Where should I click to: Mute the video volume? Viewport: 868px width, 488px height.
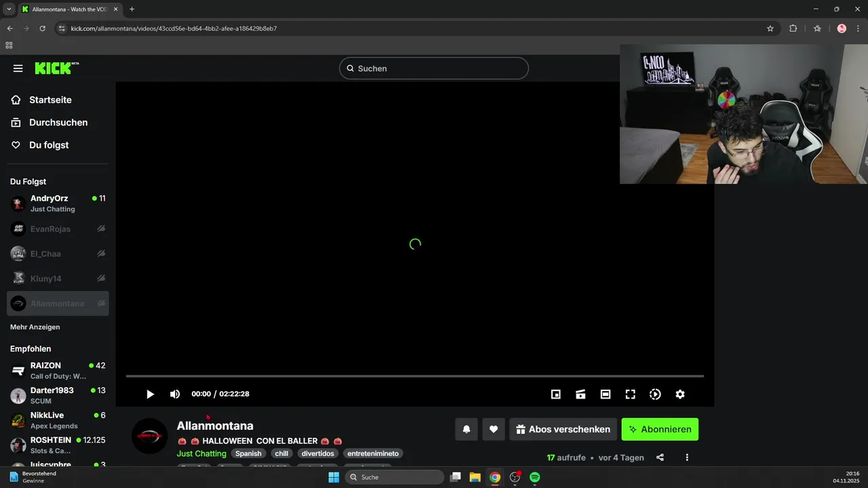175,394
